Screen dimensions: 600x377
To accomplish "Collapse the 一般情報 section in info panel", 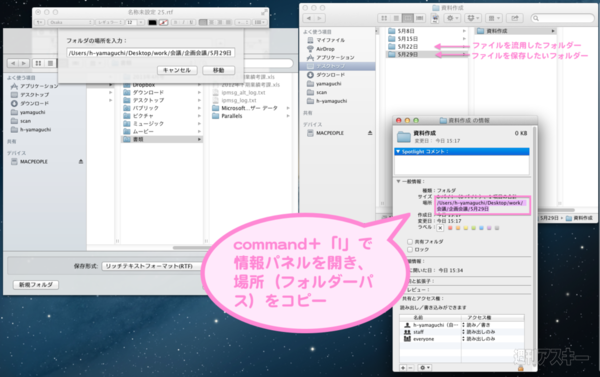I will (x=398, y=181).
